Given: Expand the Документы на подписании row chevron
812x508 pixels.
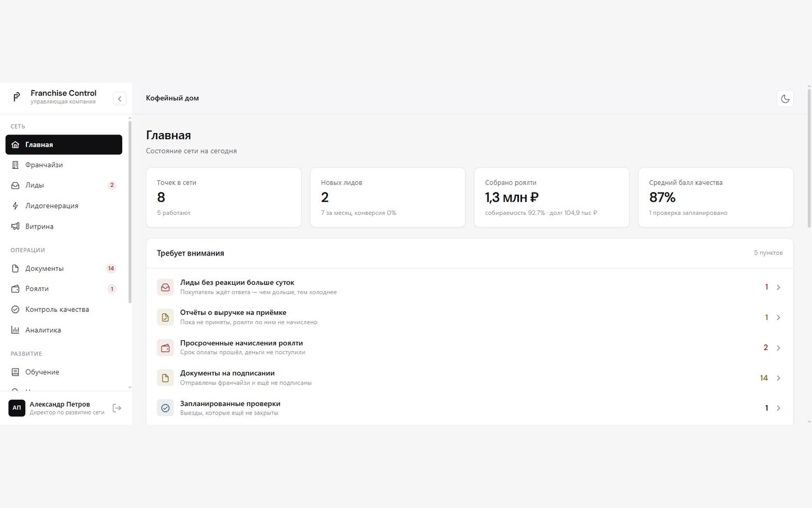Looking at the screenshot, I should [779, 378].
